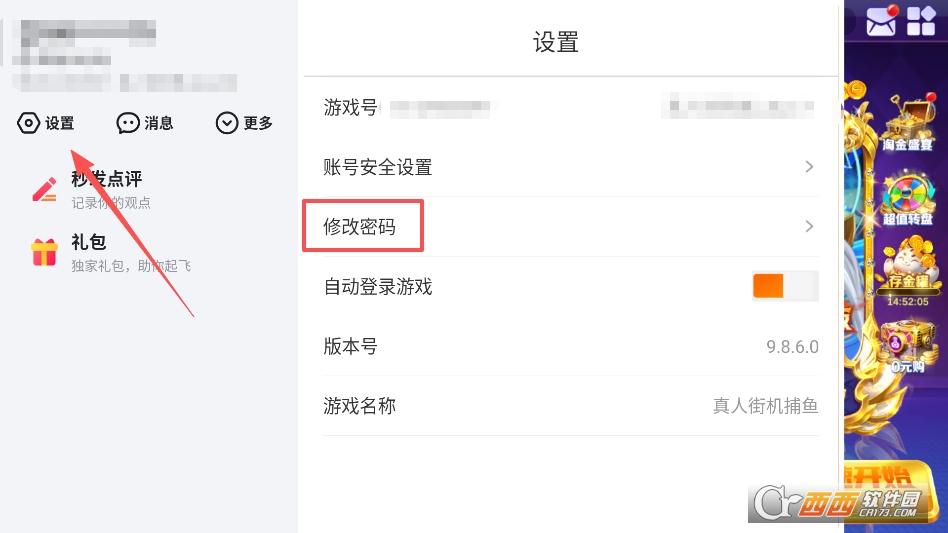Viewport: 948px width, 533px height.
Task: Open the four-squares grid menu icon
Action: point(921,20)
